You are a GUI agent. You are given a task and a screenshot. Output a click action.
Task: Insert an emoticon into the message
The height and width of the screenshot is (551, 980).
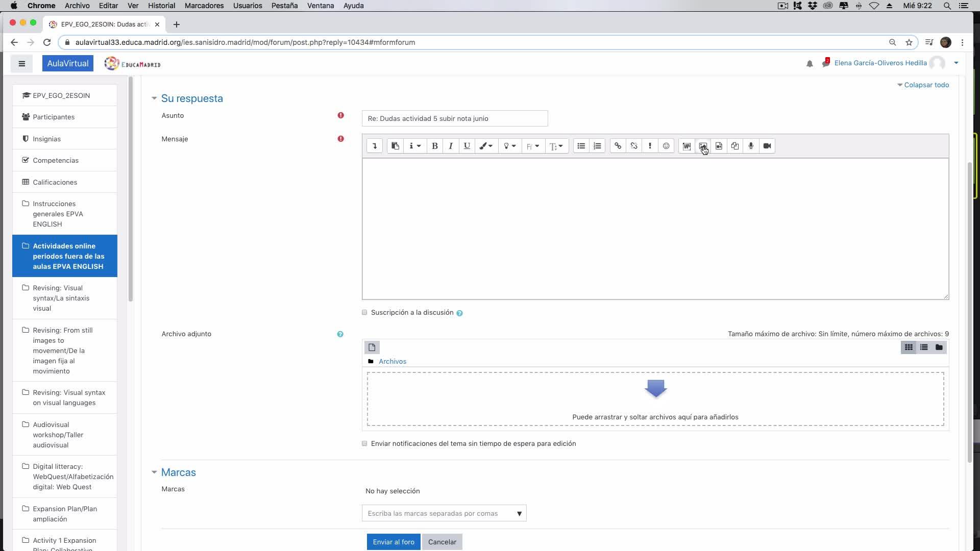(666, 146)
